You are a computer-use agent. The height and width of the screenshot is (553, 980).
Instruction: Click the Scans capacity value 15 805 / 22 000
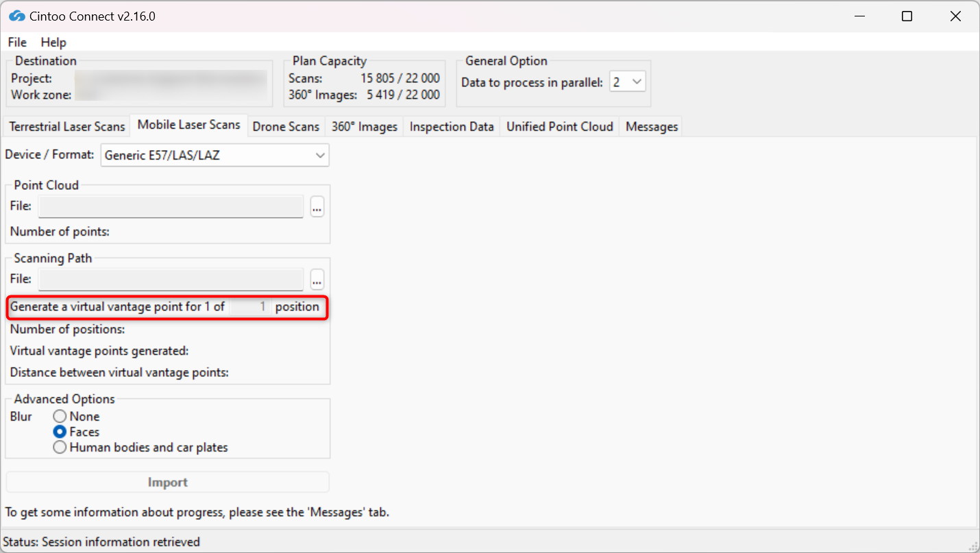point(400,78)
